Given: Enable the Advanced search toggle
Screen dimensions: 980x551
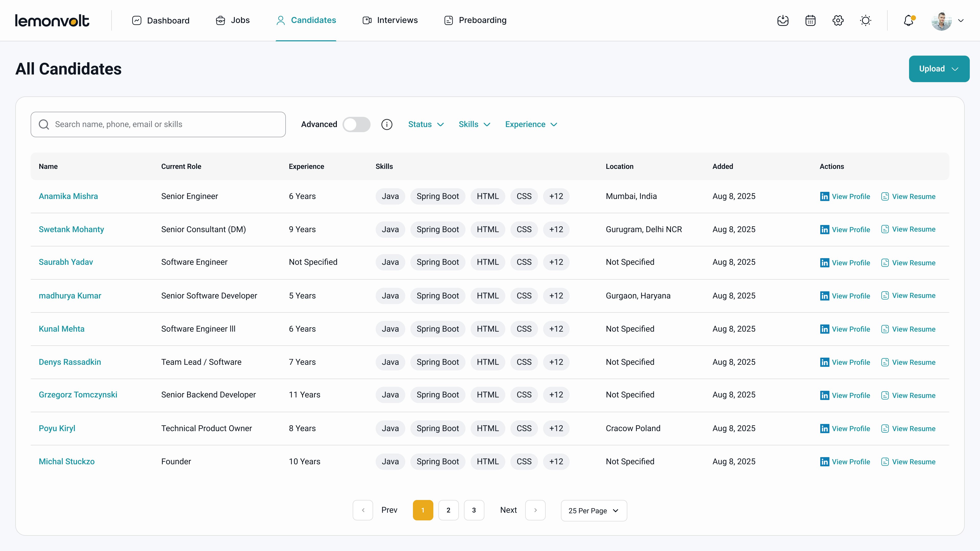Looking at the screenshot, I should coord(357,124).
